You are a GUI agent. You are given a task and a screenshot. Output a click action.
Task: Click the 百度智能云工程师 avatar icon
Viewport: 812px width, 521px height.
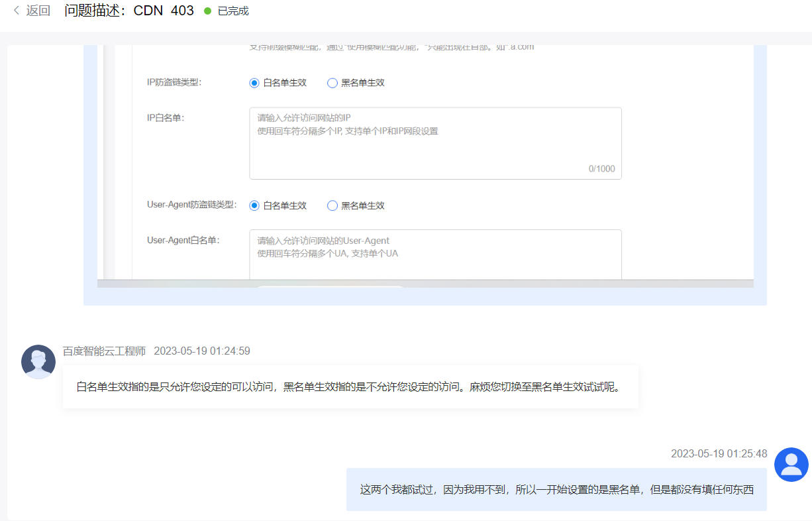pyautogui.click(x=38, y=362)
